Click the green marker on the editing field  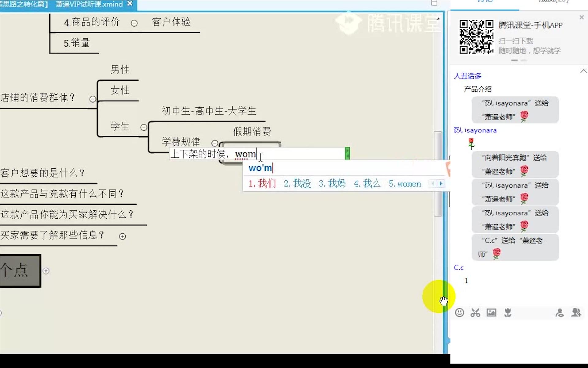click(x=347, y=153)
